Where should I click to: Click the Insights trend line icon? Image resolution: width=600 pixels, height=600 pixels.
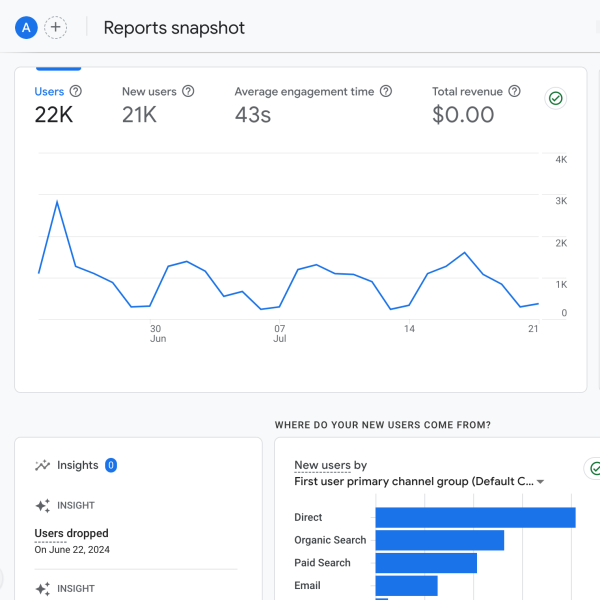[x=42, y=465]
